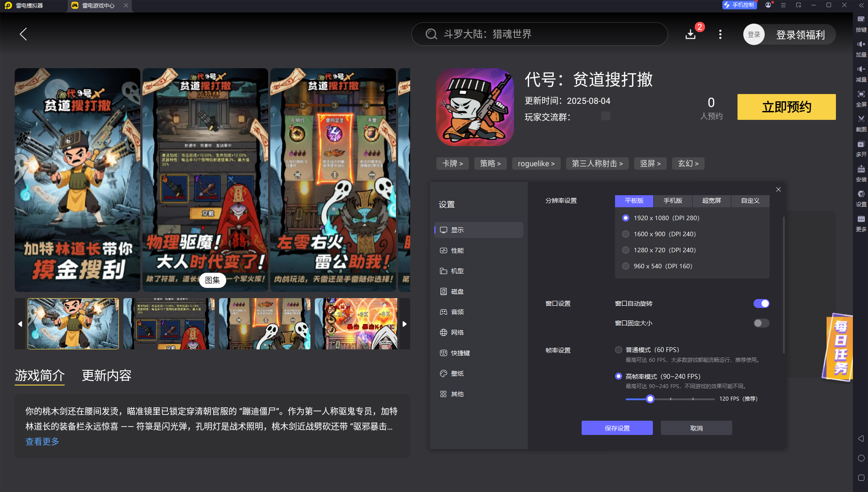Click the FPS slider handle

[650, 399]
